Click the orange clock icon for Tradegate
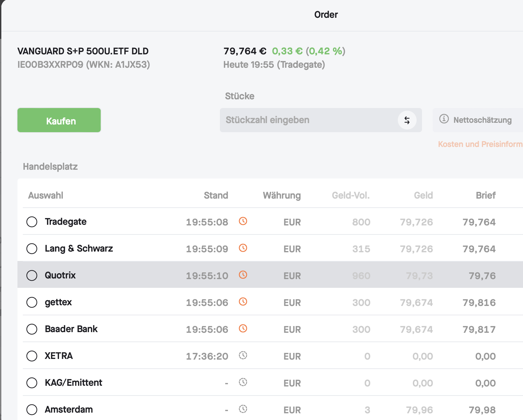The width and height of the screenshot is (523, 420). pos(243,221)
